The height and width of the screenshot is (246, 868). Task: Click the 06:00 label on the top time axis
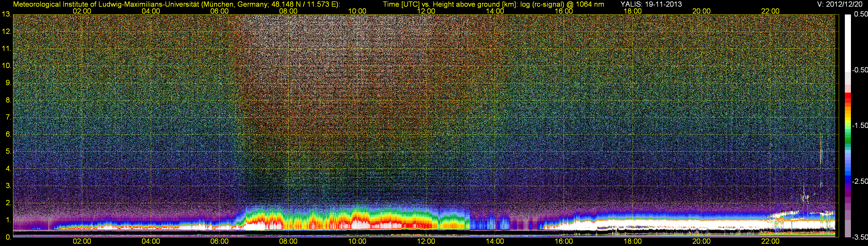(219, 11)
